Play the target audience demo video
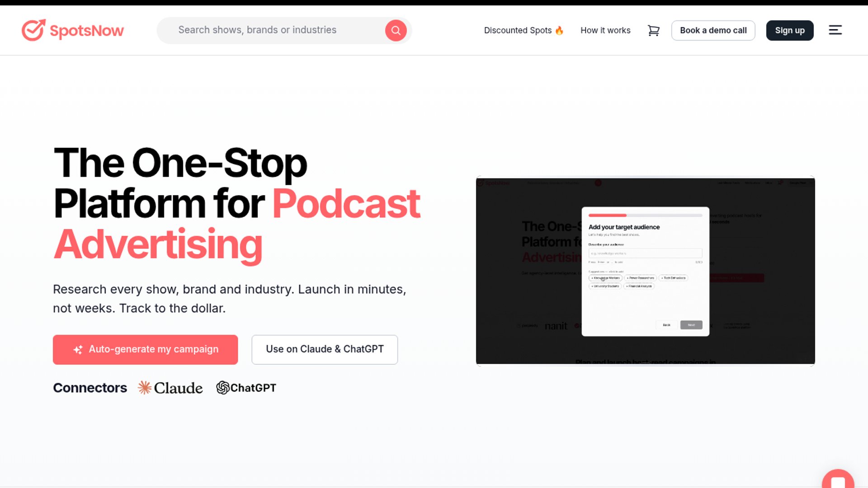The width and height of the screenshot is (868, 488). click(x=645, y=271)
